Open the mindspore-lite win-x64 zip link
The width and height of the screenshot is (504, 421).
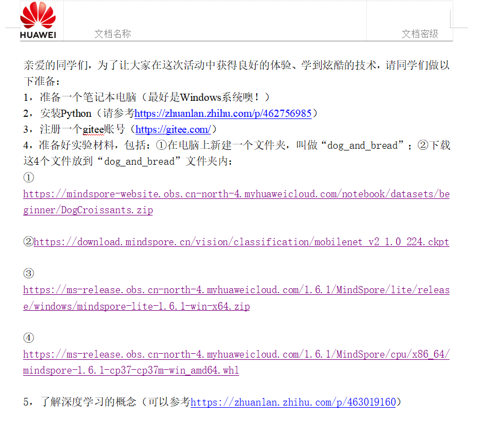click(x=236, y=298)
